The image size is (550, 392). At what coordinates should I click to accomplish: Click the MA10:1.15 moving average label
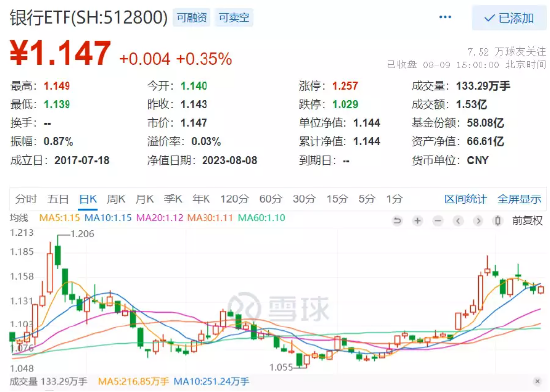(x=108, y=218)
